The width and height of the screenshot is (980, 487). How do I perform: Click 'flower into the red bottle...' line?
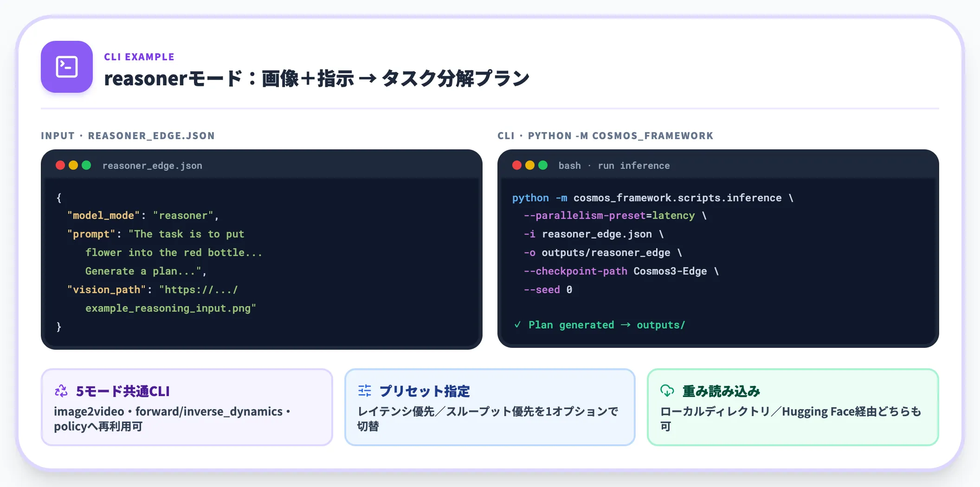(x=174, y=253)
